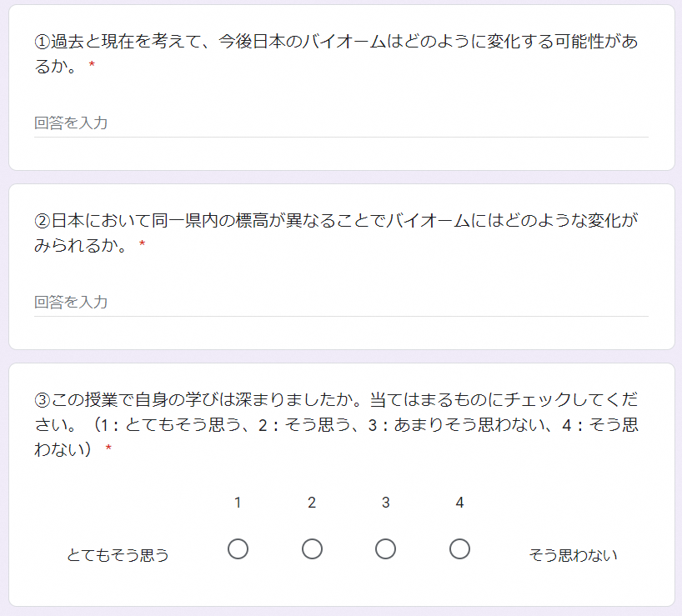
Task: Focus the answer field under question ② on elevation
Action: coord(341,303)
